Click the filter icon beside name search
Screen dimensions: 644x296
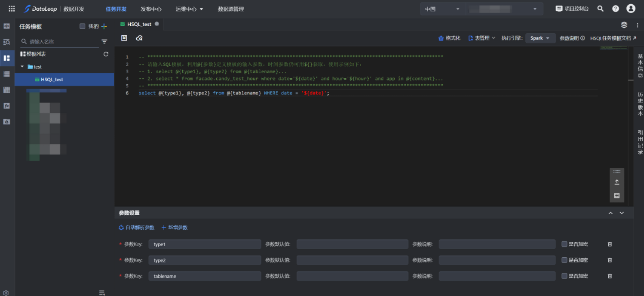pyautogui.click(x=104, y=42)
